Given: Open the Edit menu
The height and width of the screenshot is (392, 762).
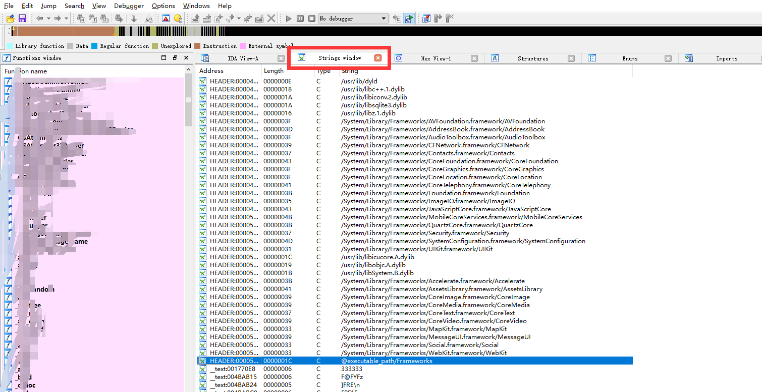Looking at the screenshot, I should tap(27, 6).
